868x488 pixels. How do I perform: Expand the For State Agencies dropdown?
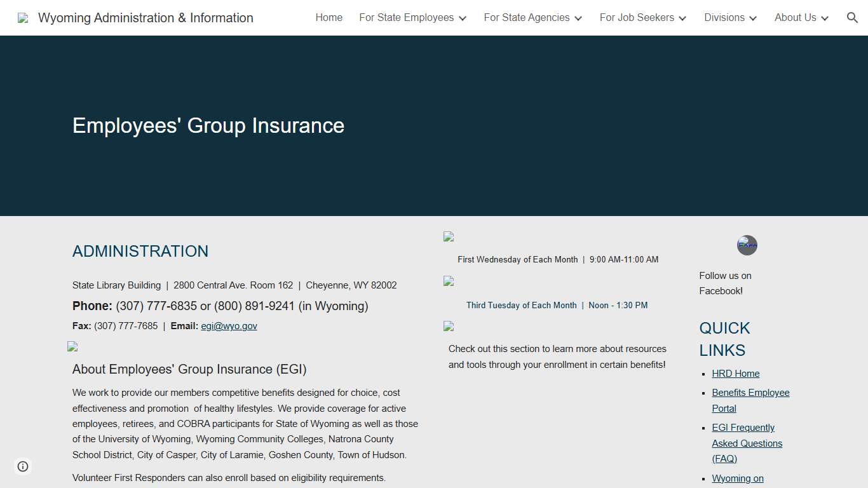click(532, 18)
